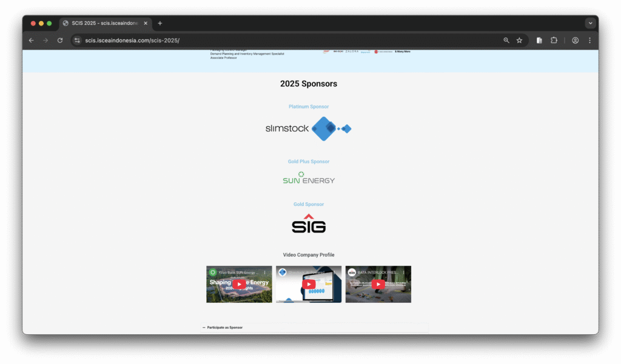Click the zoom magnifier icon in address bar
This screenshot has height=364, width=621.
506,41
